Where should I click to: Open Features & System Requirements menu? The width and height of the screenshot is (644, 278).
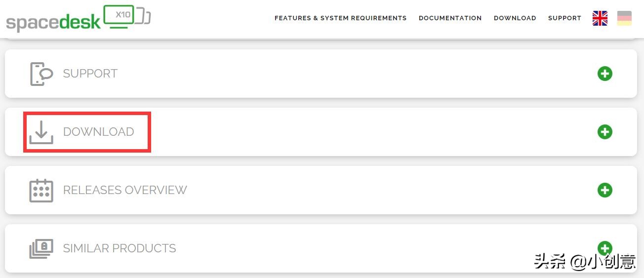coord(340,18)
